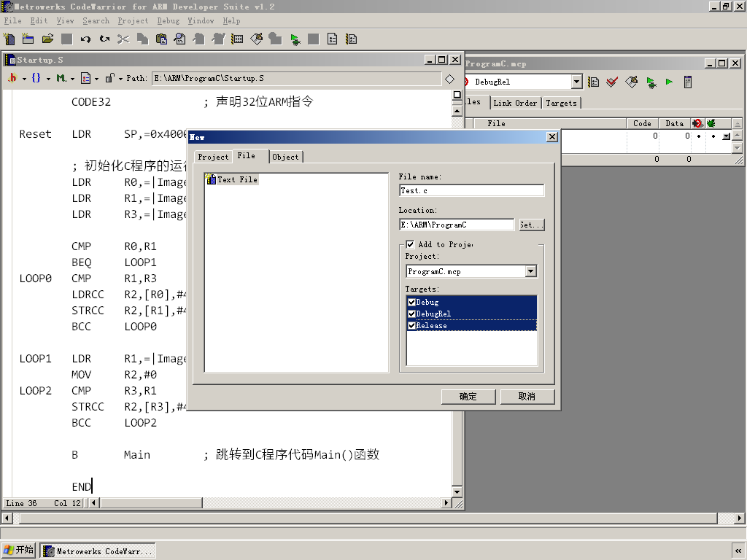
Task: Click Make icon in ProgramC.mcp window
Action: coord(632,82)
